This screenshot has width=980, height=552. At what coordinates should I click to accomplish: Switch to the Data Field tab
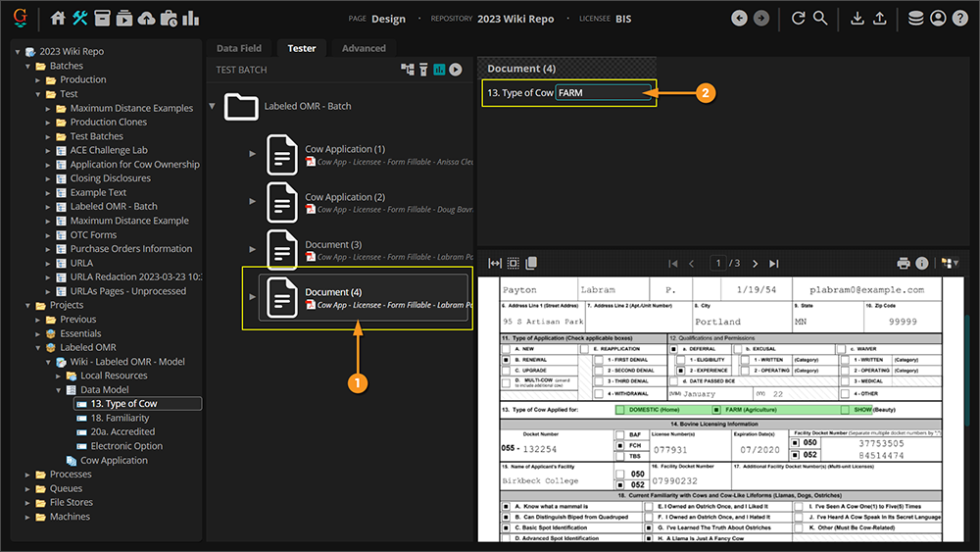point(239,48)
